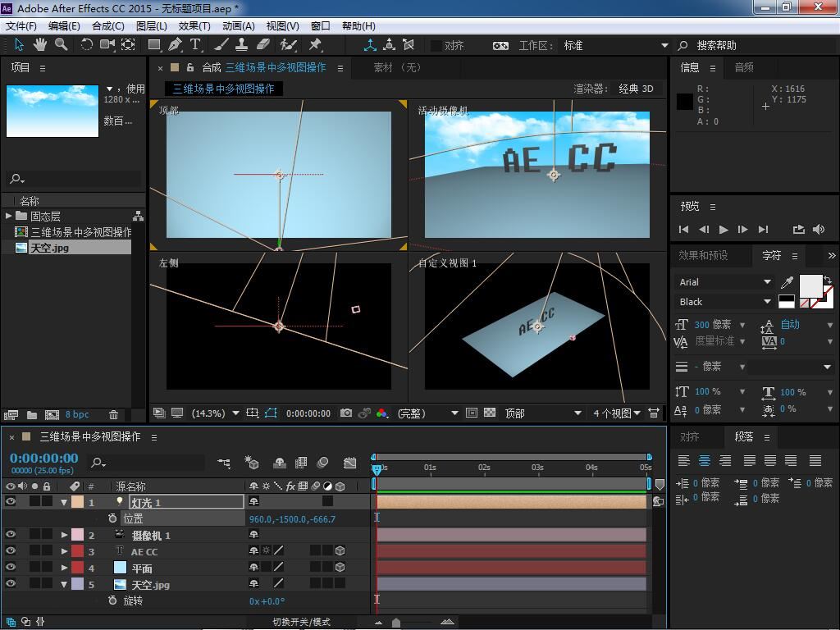Toggle visibility of 天空.jpg layer

pos(10,583)
